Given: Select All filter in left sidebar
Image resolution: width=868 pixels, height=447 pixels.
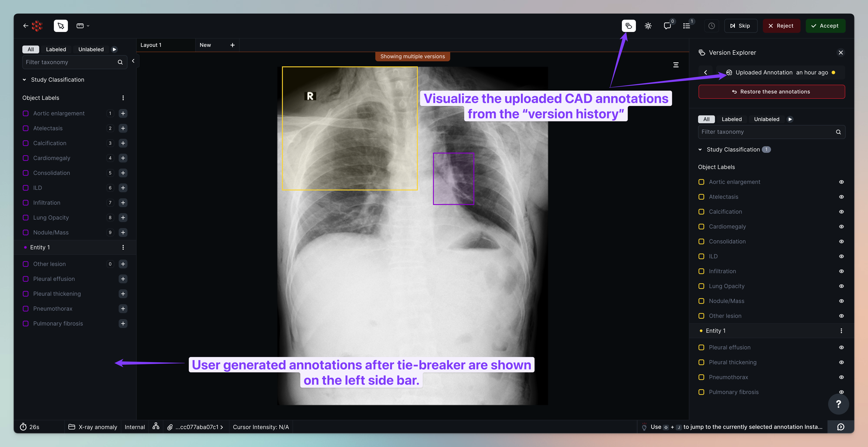Looking at the screenshot, I should click(x=31, y=49).
